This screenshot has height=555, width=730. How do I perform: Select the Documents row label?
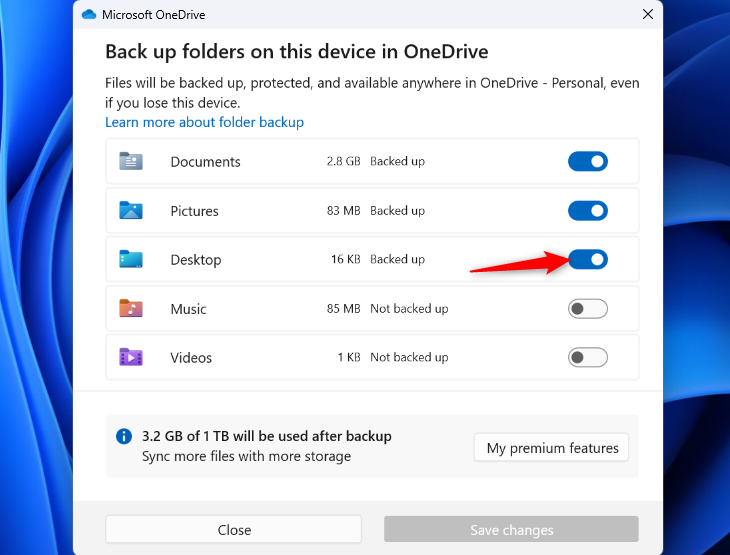tap(205, 162)
